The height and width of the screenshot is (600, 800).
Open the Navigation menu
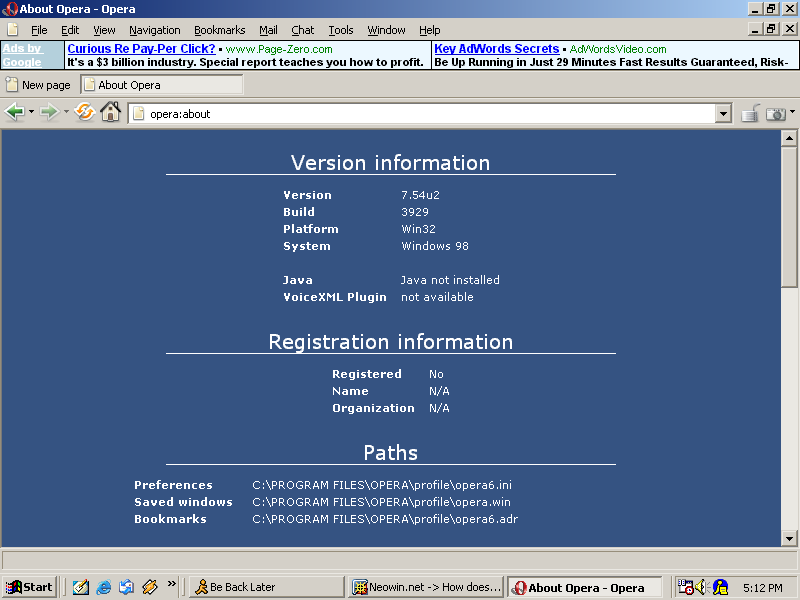pos(155,29)
